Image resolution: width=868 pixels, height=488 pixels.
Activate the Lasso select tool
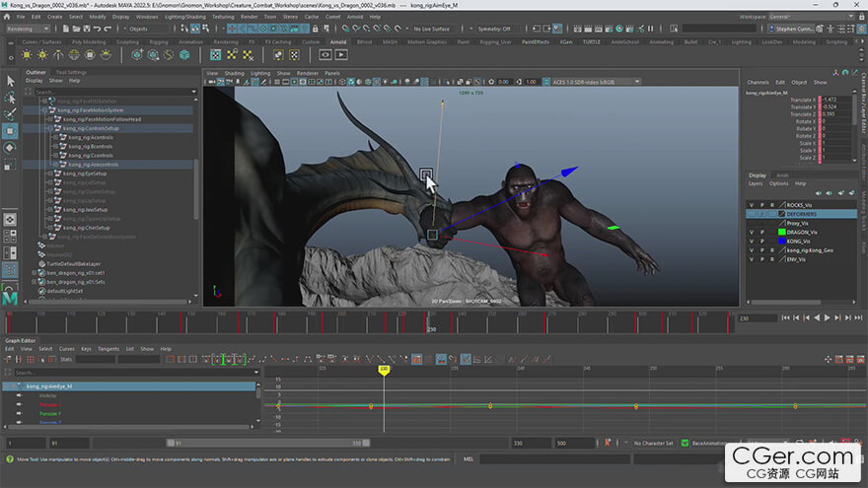coord(10,98)
